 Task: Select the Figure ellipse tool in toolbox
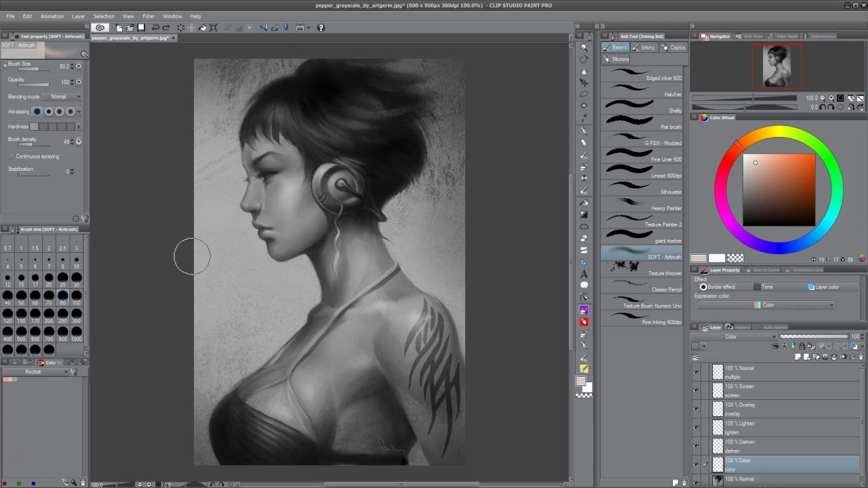584,226
